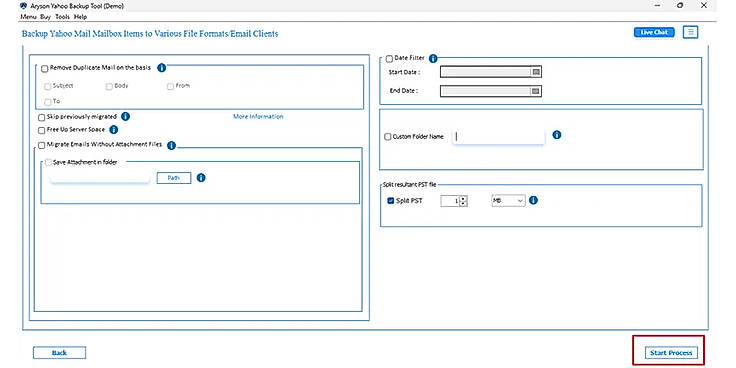Click the Start Process button
736x368 pixels.
(671, 353)
